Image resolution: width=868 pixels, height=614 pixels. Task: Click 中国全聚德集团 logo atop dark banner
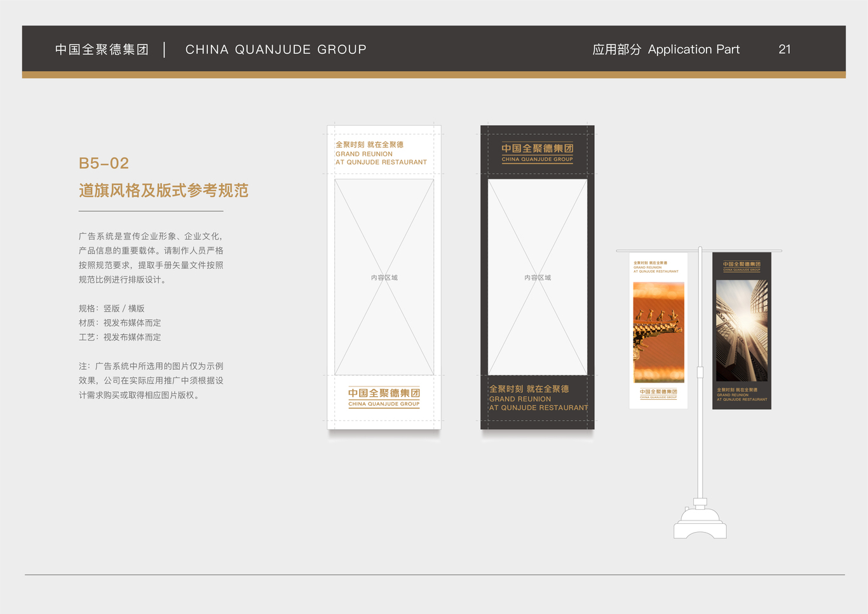point(537,153)
